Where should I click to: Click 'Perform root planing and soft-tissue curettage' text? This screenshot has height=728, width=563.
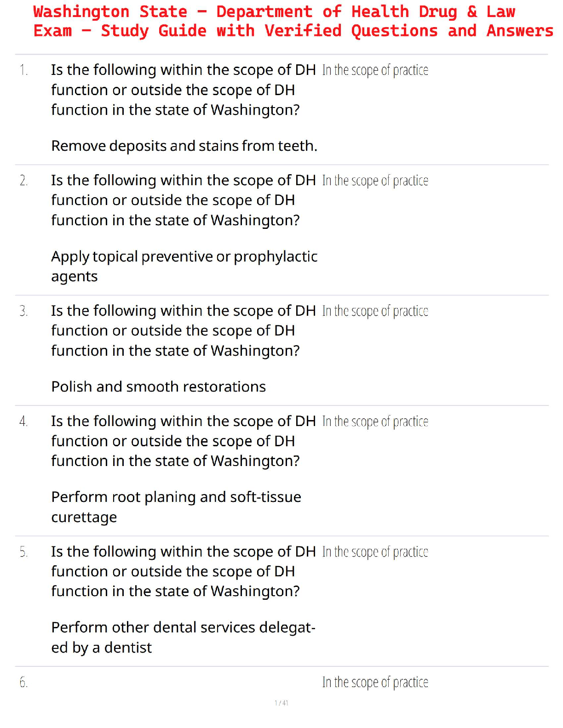(176, 506)
